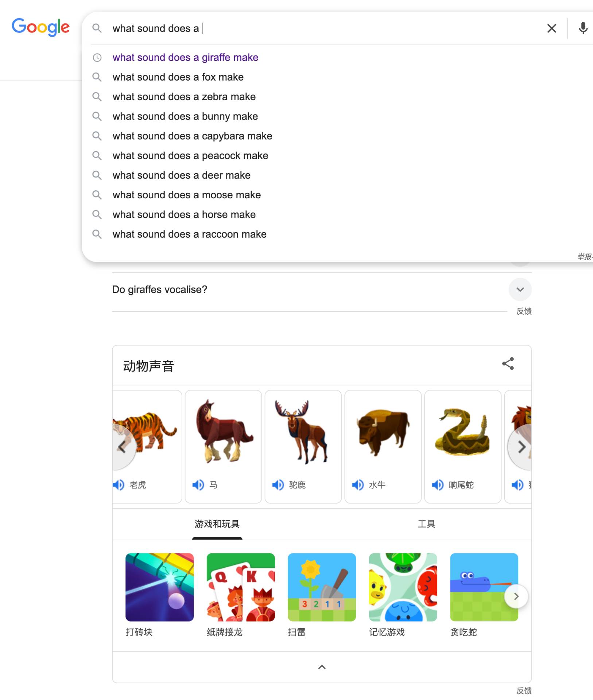Click the horse illustration card
This screenshot has height=700, width=593.
pyautogui.click(x=223, y=447)
